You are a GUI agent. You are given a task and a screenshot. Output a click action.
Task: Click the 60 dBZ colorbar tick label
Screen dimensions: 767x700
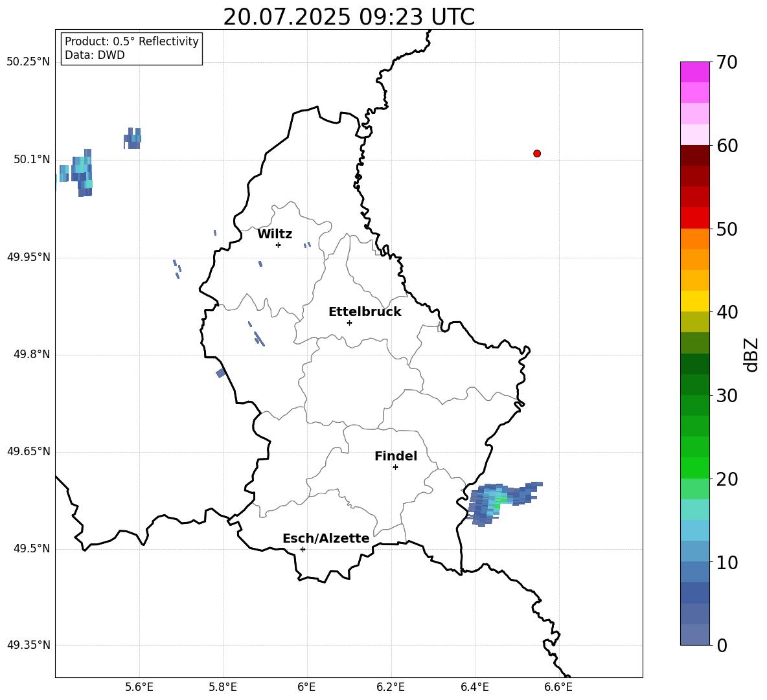727,146
